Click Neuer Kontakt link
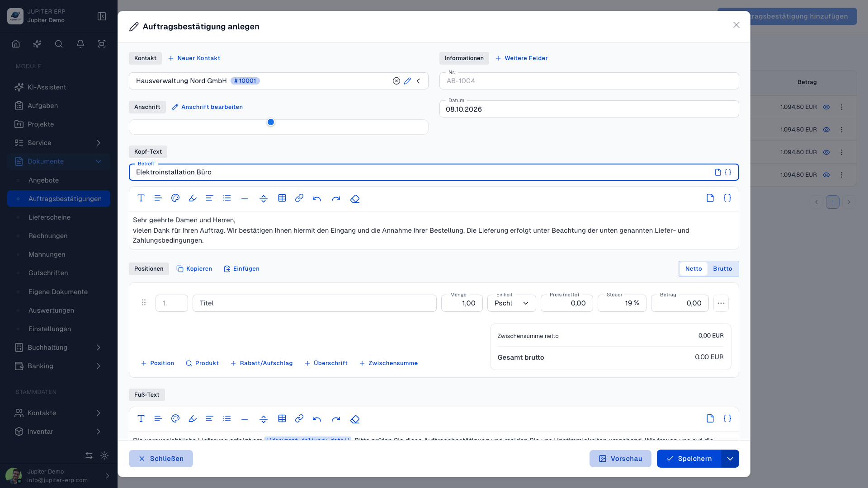This screenshot has height=488, width=868. 194,58
